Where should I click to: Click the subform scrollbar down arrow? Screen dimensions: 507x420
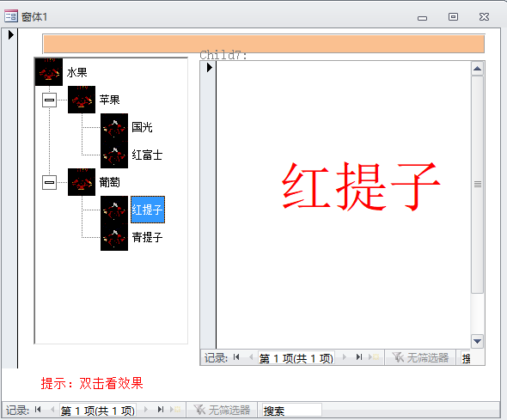point(477,341)
